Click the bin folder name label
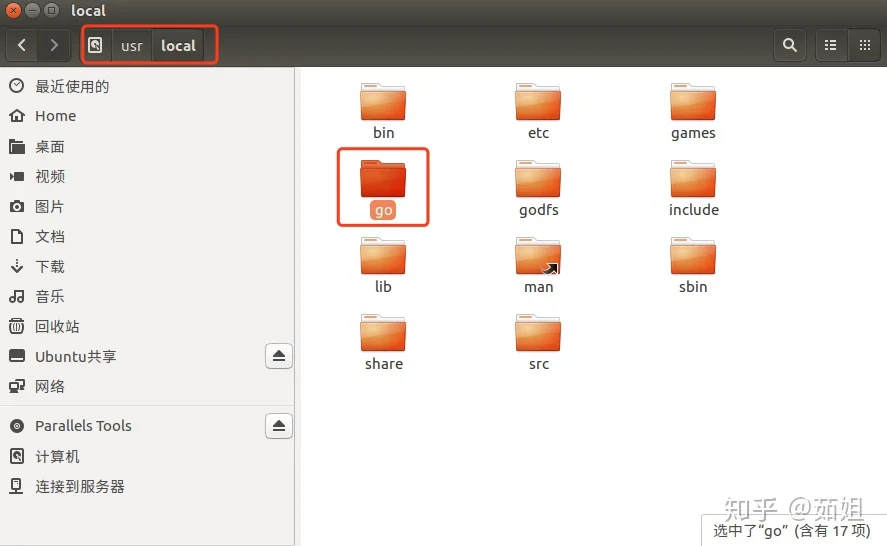Viewport: 887px width, 546px height. tap(384, 133)
